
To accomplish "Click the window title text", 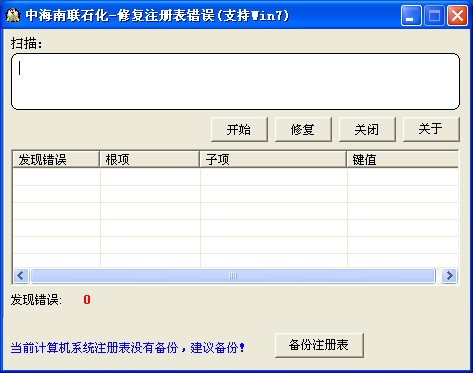I will point(157,15).
